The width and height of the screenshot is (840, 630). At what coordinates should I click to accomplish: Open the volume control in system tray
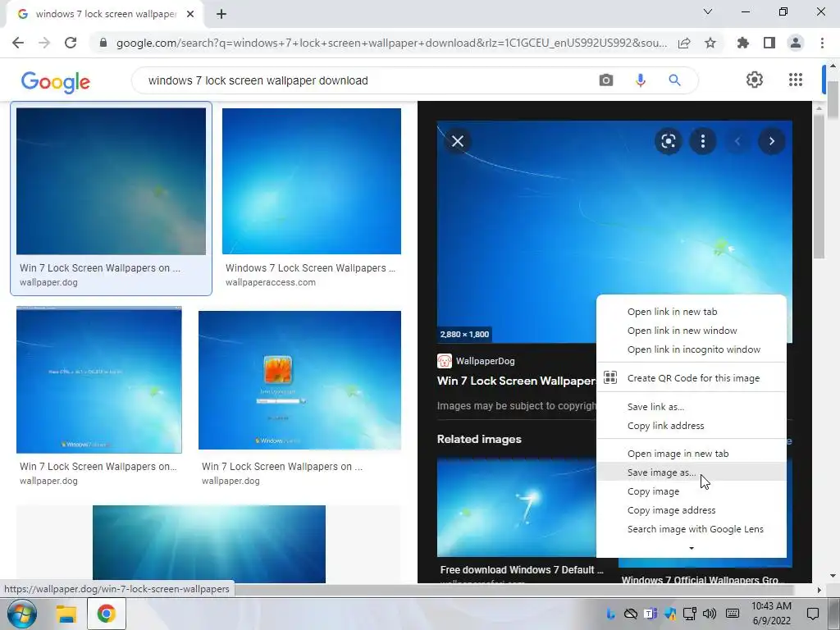coord(710,614)
